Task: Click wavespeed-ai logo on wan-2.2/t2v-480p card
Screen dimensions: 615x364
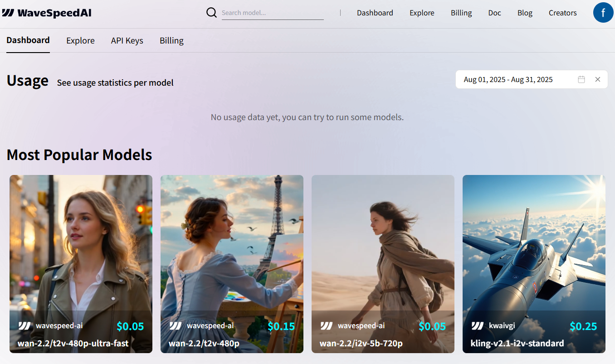Action: 176,325
